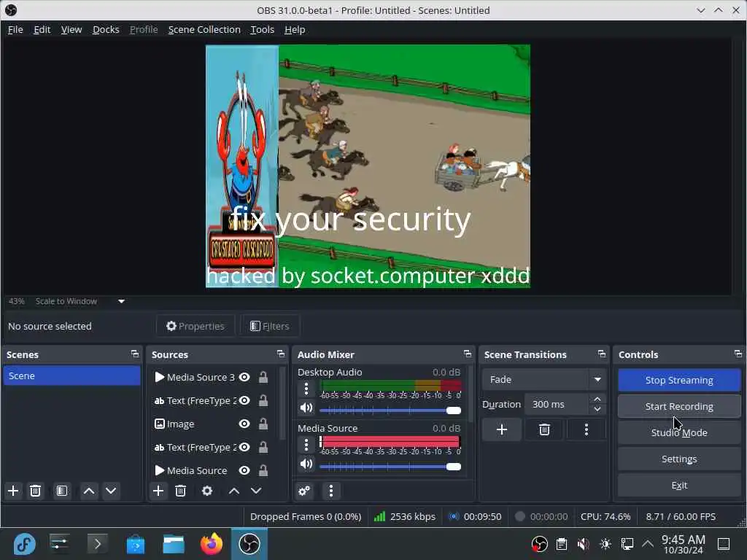Click Exit button in Controls
This screenshot has height=560, width=747.
tap(679, 485)
